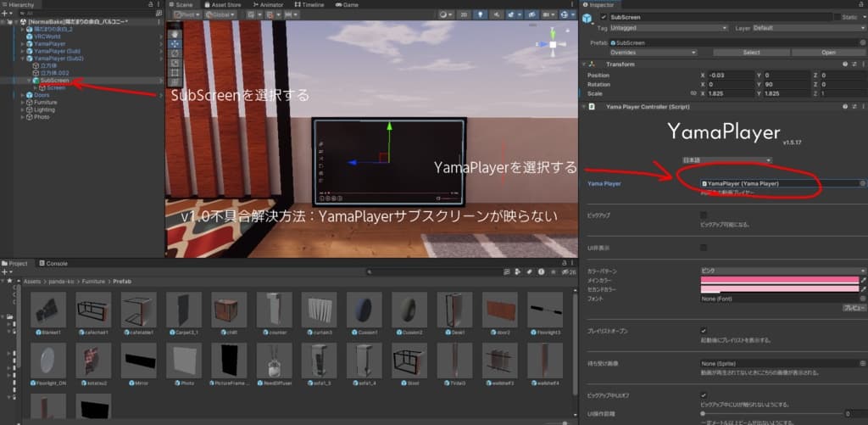Viewport: 868px width, 425px height.
Task: Select Photo object in the Hierarchy
Action: [x=42, y=117]
